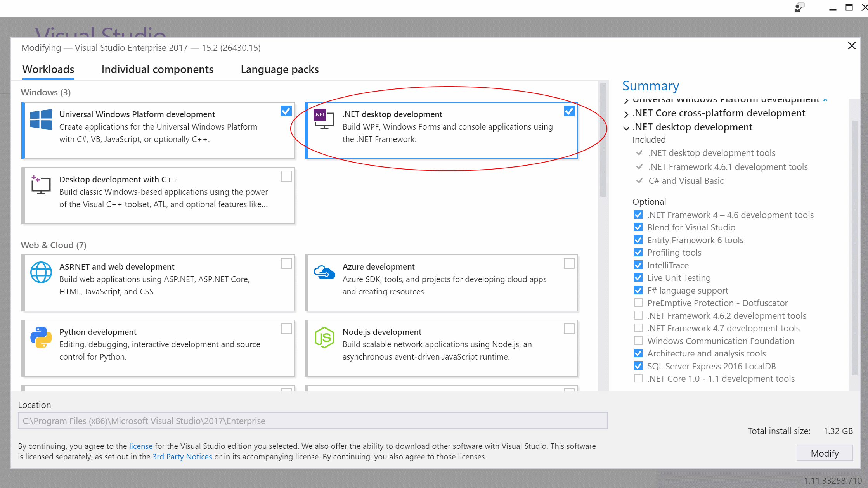Viewport: 868px width, 488px height.
Task: Uncheck Live Unit Testing option
Action: tap(638, 278)
